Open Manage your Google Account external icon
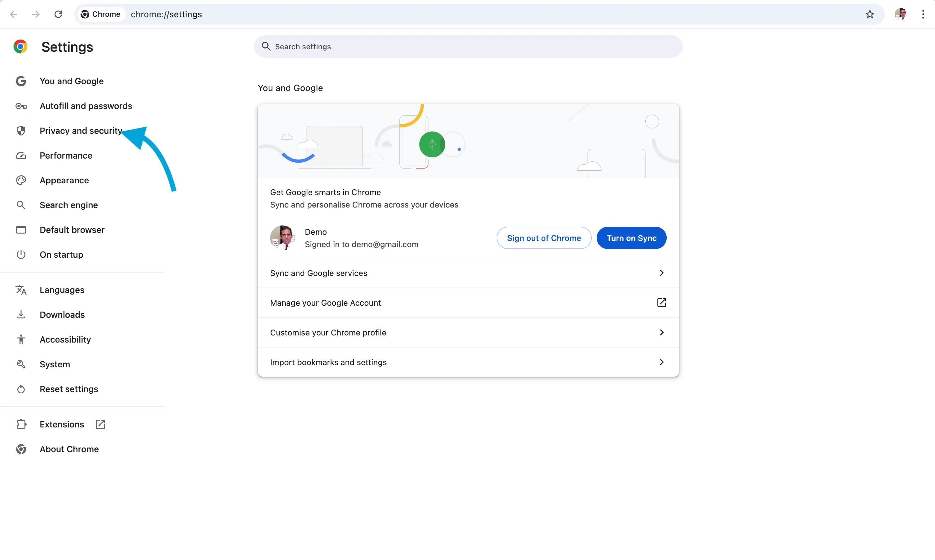Screen dimensions: 935x560 pyautogui.click(x=661, y=303)
